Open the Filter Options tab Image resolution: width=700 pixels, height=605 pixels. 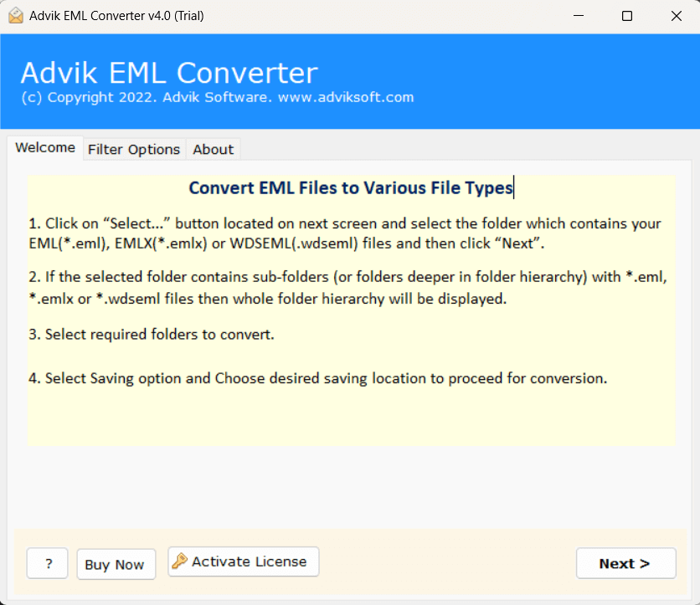(134, 150)
